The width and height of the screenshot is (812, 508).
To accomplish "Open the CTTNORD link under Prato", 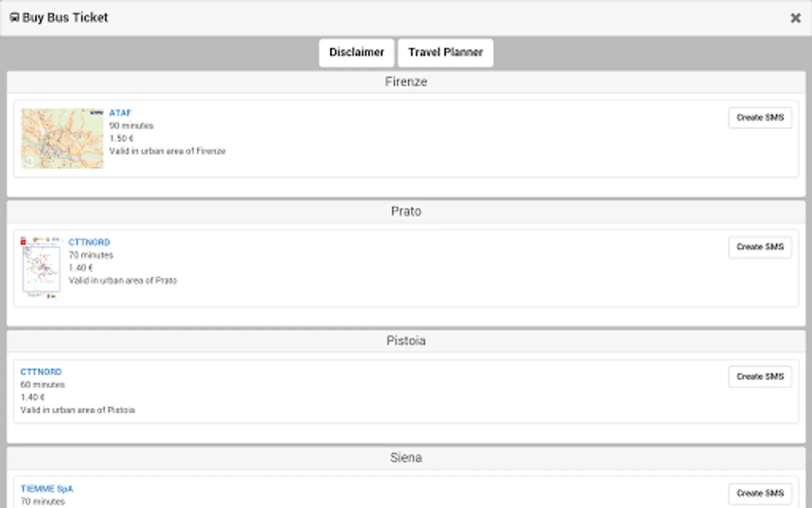I will pyautogui.click(x=89, y=242).
